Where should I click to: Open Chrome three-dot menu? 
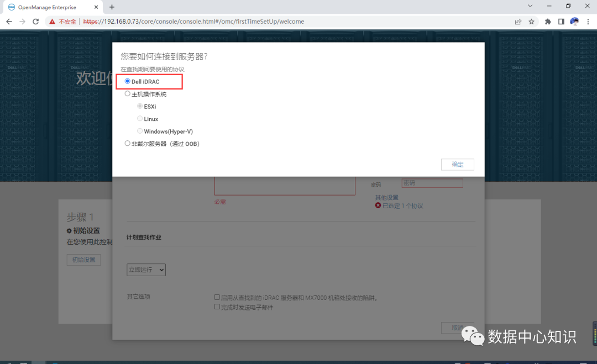pos(588,22)
